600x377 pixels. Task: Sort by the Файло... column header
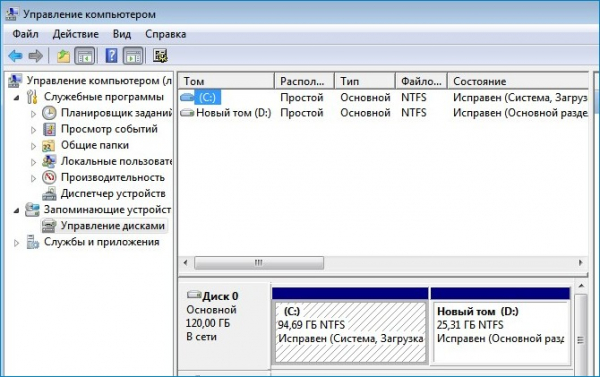point(421,81)
